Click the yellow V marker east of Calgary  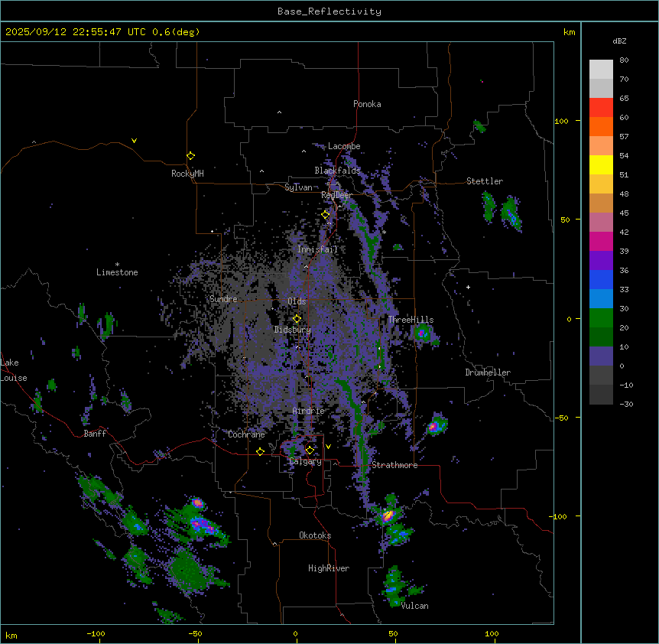pyautogui.click(x=328, y=447)
